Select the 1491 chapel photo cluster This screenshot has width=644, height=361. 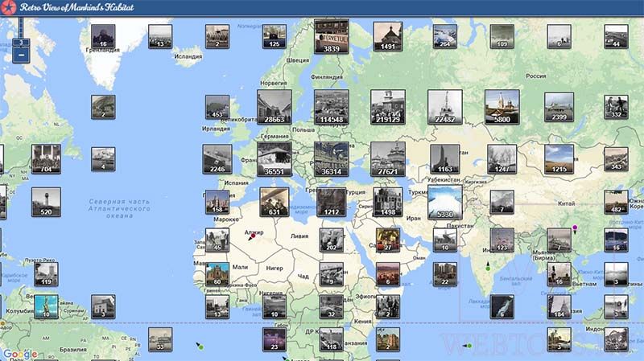pyautogui.click(x=388, y=36)
